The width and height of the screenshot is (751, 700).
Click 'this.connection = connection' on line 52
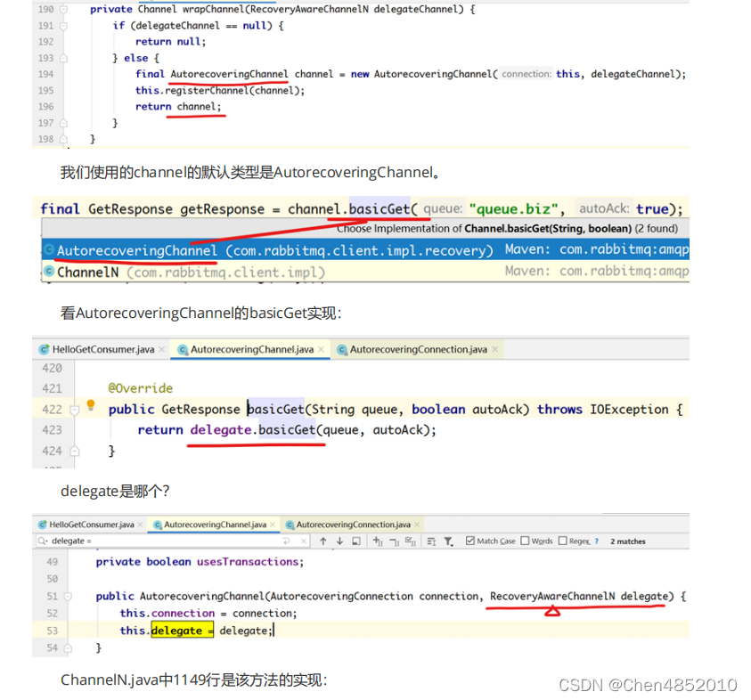208,614
